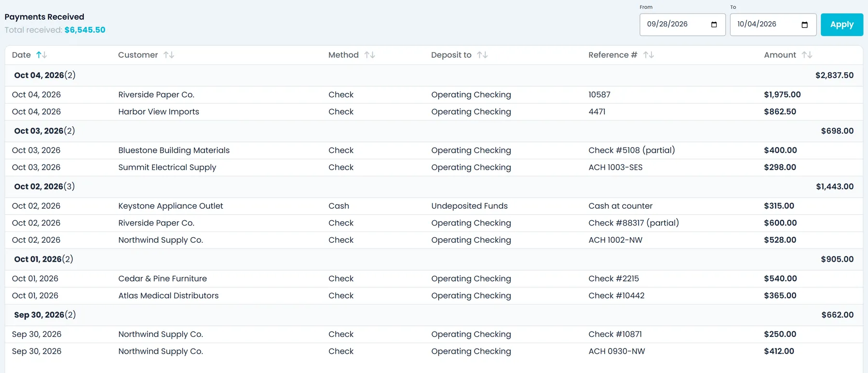The width and height of the screenshot is (868, 373).
Task: Sort by Date column arrows icon
Action: coord(41,55)
